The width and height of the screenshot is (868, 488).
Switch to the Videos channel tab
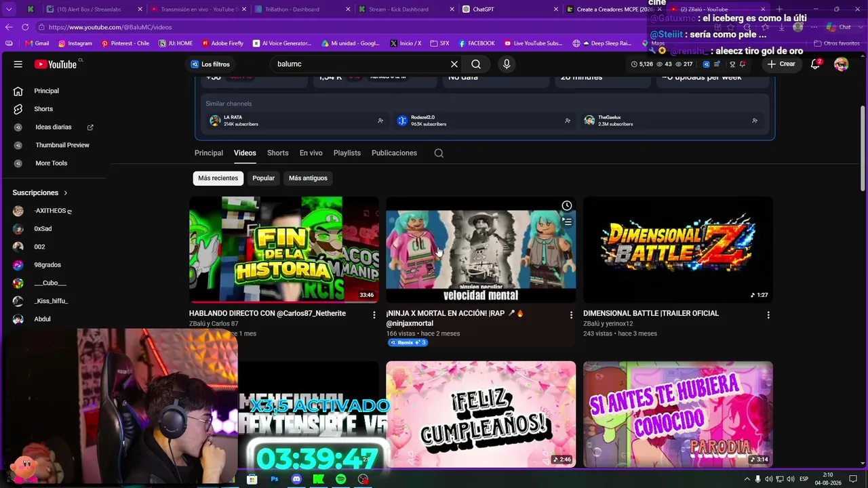click(x=245, y=153)
